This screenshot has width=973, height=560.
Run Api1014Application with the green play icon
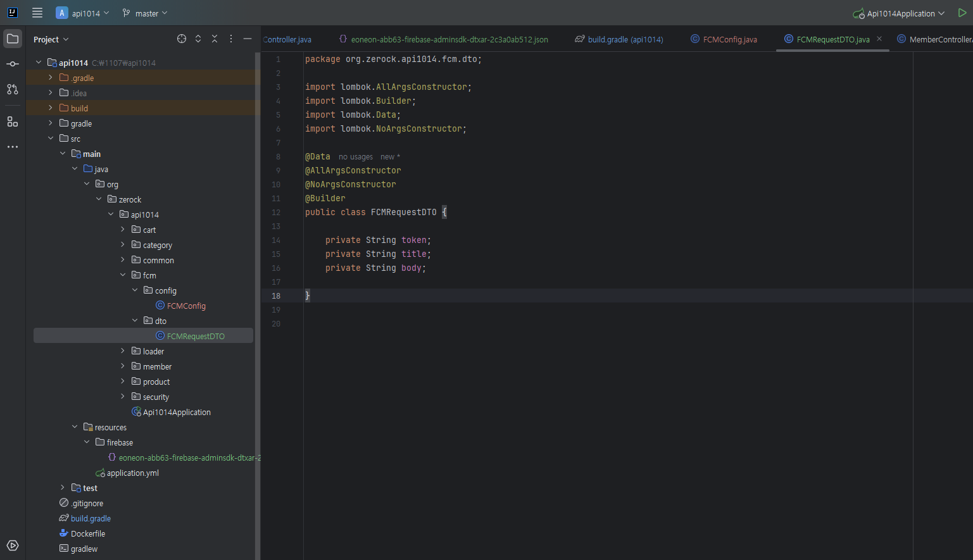tap(962, 13)
